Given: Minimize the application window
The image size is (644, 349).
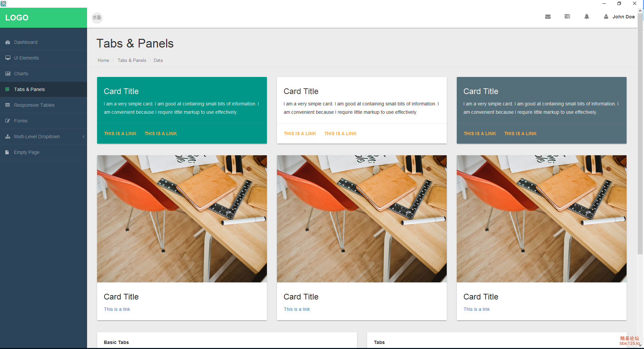Looking at the screenshot, I should pos(604,4).
